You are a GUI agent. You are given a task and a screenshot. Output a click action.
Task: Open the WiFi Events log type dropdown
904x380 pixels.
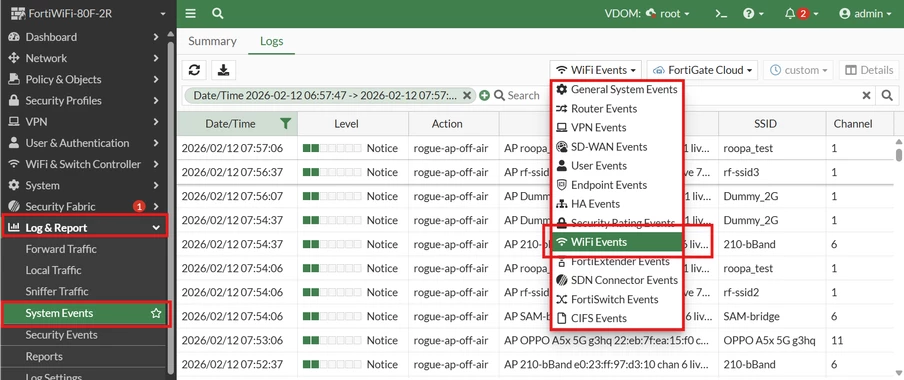pos(596,70)
